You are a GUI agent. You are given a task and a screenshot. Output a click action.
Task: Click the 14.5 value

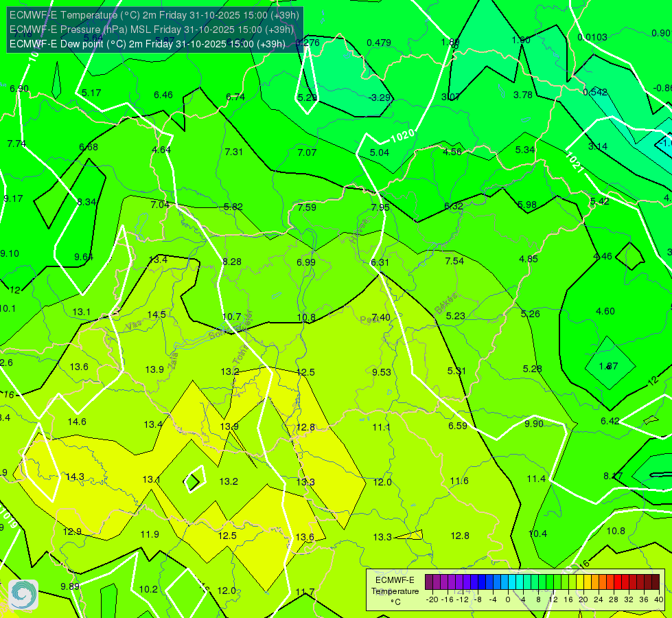157,314
